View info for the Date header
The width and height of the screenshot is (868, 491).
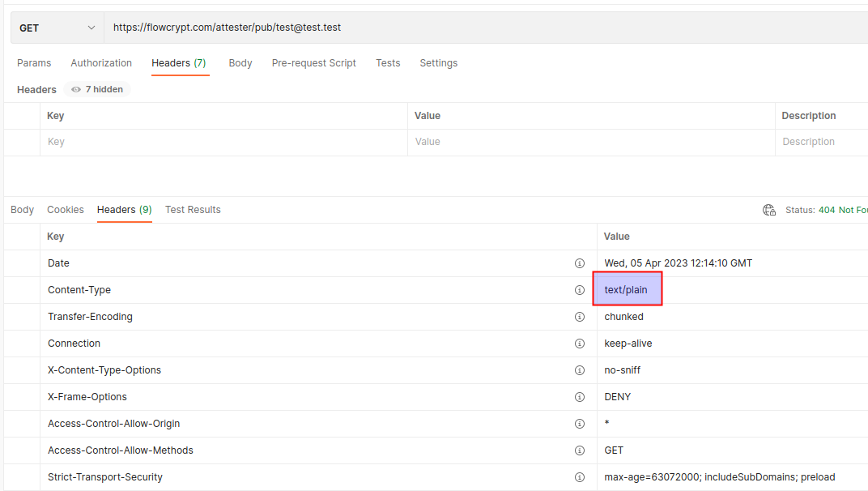coord(580,263)
